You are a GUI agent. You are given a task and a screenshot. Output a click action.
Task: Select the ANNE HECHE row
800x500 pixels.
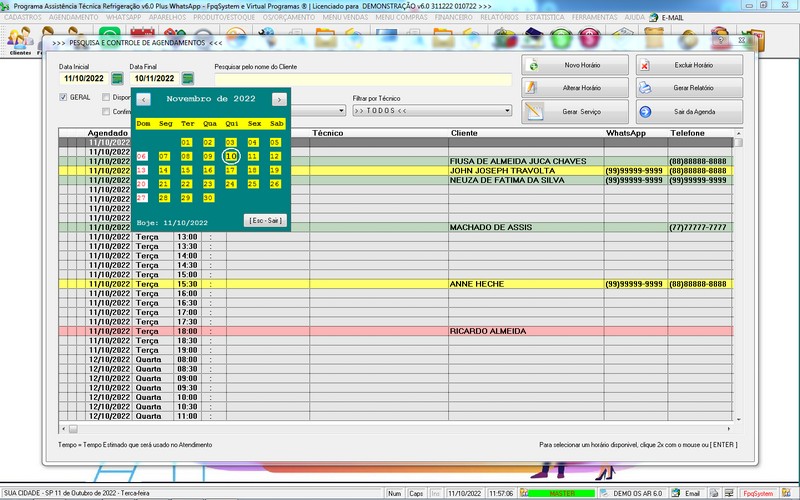395,284
